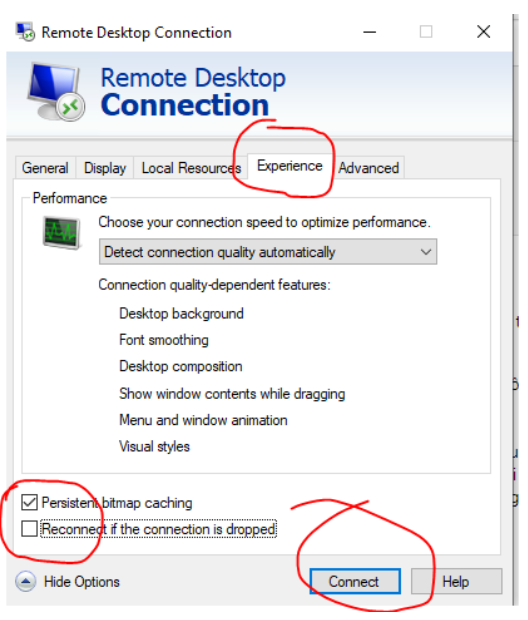Switch to the General tab

pyautogui.click(x=45, y=168)
